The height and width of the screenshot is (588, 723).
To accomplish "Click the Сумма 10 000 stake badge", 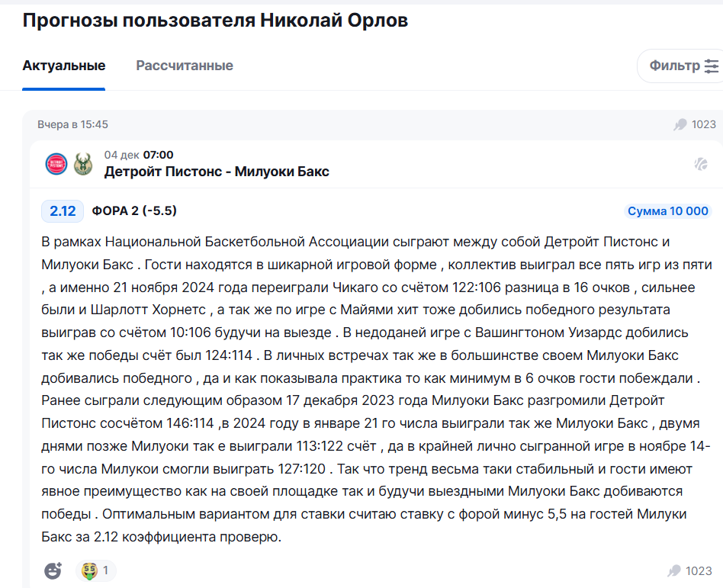I will (x=667, y=211).
